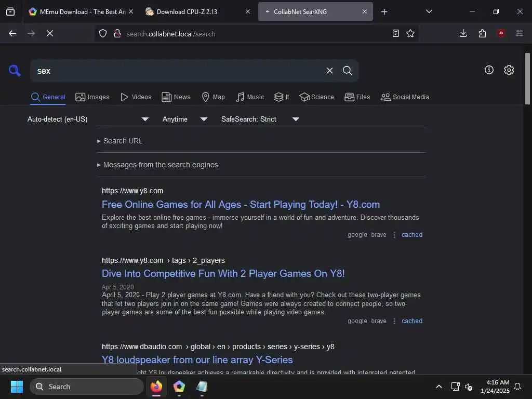This screenshot has height=399, width=532.
Task: Expand Messages from the search engines
Action: 157,165
